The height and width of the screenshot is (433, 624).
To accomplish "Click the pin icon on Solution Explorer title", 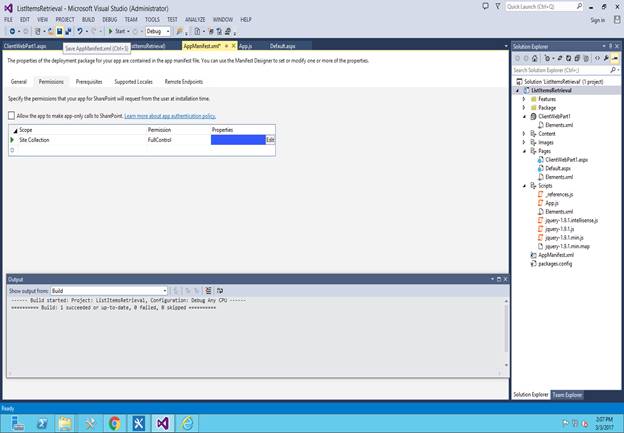I will (610, 46).
